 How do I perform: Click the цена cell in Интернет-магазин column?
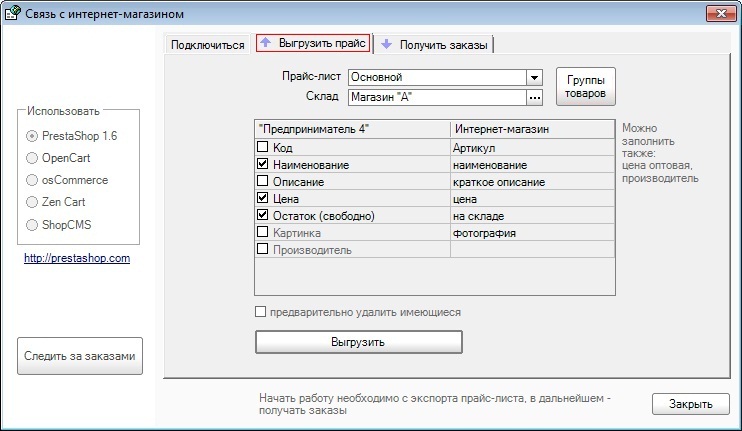532,199
